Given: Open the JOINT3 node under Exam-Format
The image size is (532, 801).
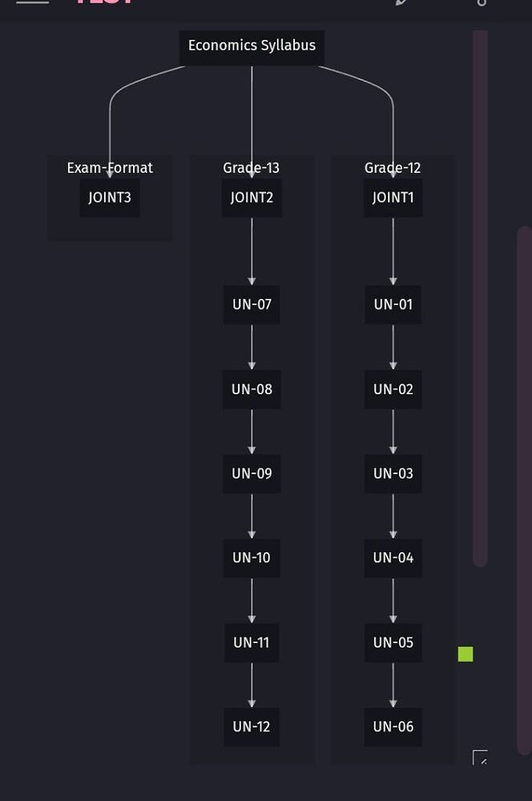Looking at the screenshot, I should point(110,197).
